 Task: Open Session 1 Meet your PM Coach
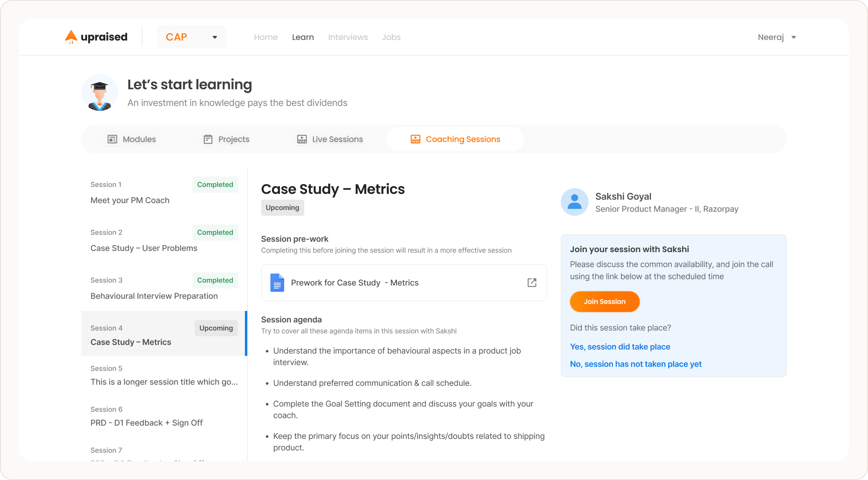click(164, 191)
